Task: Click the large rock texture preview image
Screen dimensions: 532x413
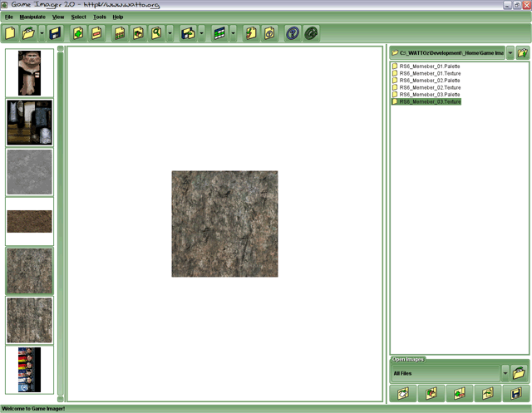Action: click(x=224, y=224)
